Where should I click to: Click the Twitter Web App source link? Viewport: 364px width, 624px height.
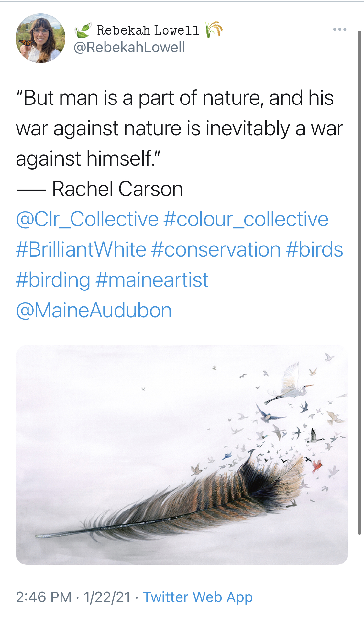click(198, 597)
